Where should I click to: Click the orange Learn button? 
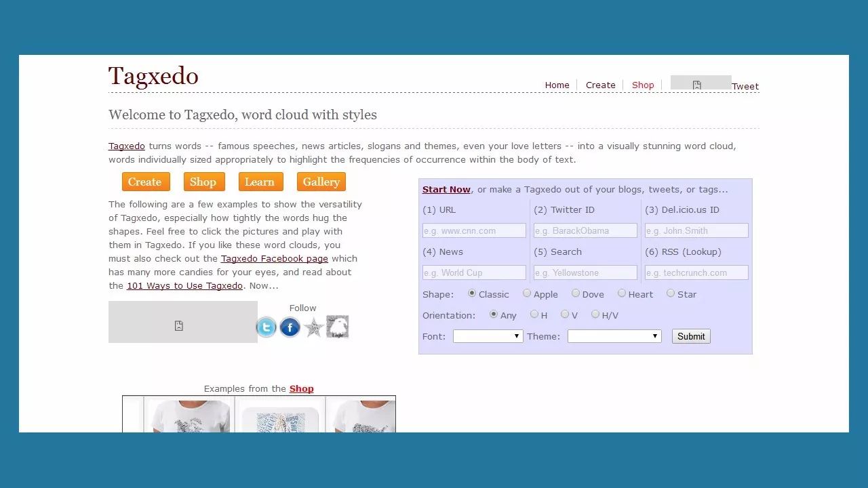260,182
